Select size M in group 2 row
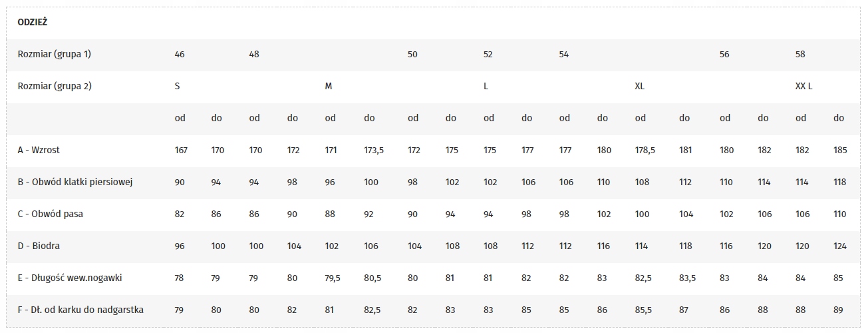The height and width of the screenshot is (333, 868). [x=329, y=86]
